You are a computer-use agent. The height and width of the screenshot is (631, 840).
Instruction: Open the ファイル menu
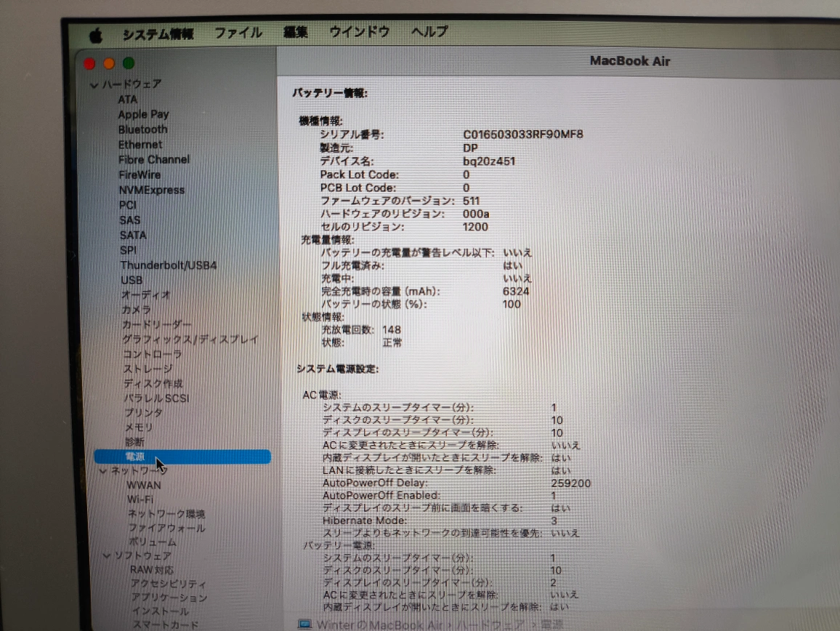238,33
